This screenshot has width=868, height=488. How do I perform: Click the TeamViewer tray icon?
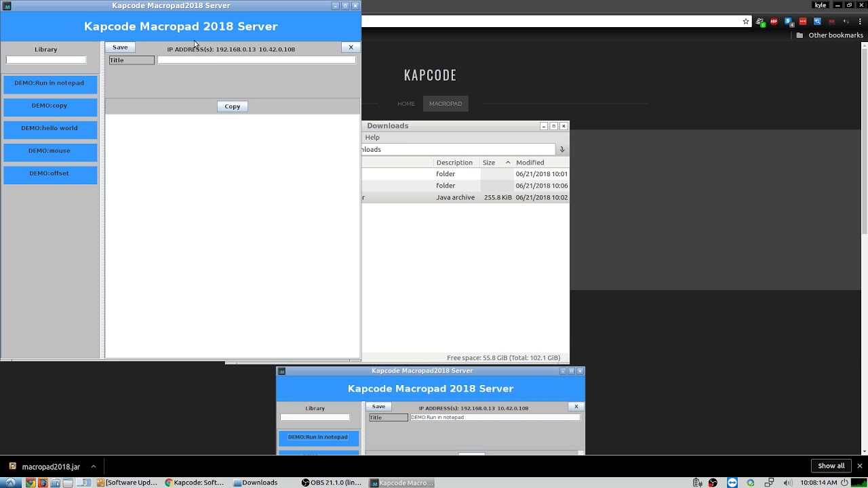[x=732, y=483]
